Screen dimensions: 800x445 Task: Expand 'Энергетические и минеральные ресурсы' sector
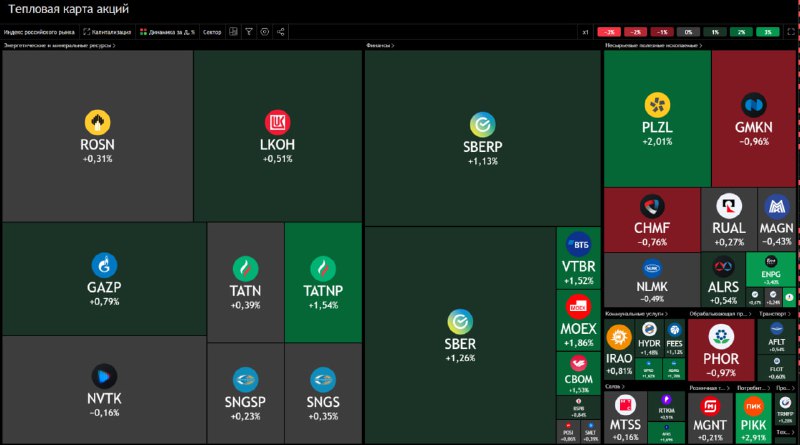tap(60, 45)
